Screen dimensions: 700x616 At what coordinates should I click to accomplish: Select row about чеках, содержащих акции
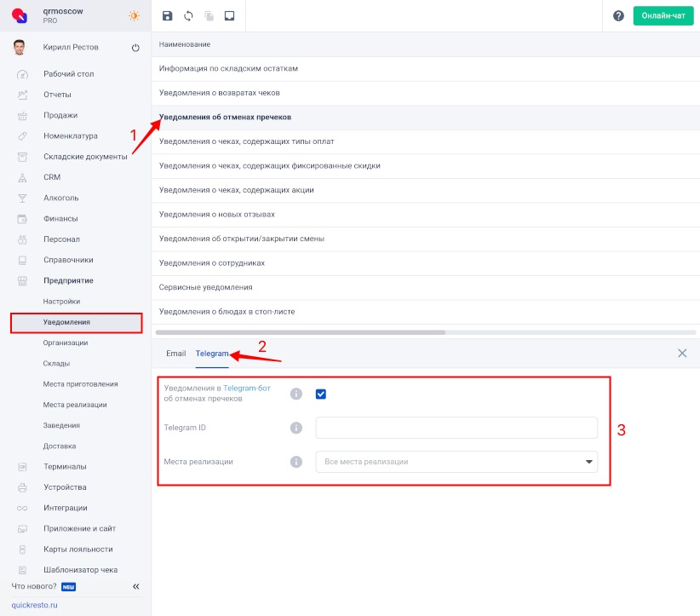pos(426,190)
